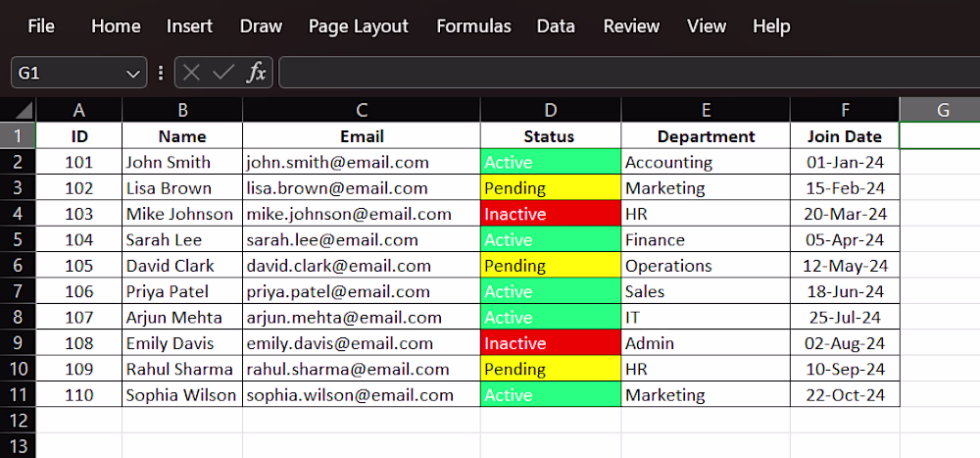Switch to the Review tab
980x458 pixels.
click(631, 26)
